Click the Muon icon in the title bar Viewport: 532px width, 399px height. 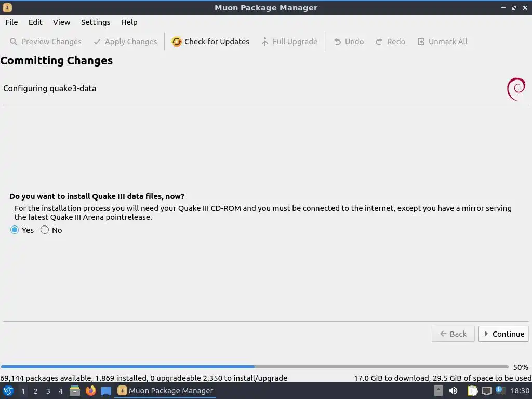7,7
